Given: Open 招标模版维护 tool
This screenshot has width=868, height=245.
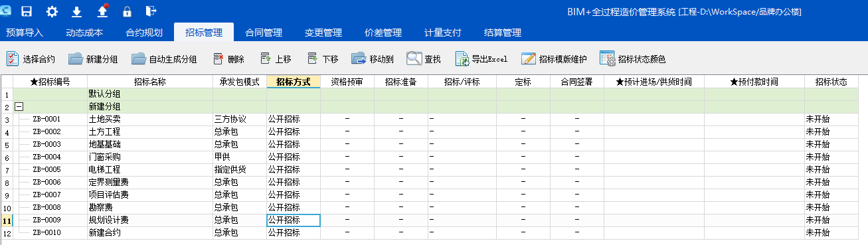Looking at the screenshot, I should (x=554, y=59).
